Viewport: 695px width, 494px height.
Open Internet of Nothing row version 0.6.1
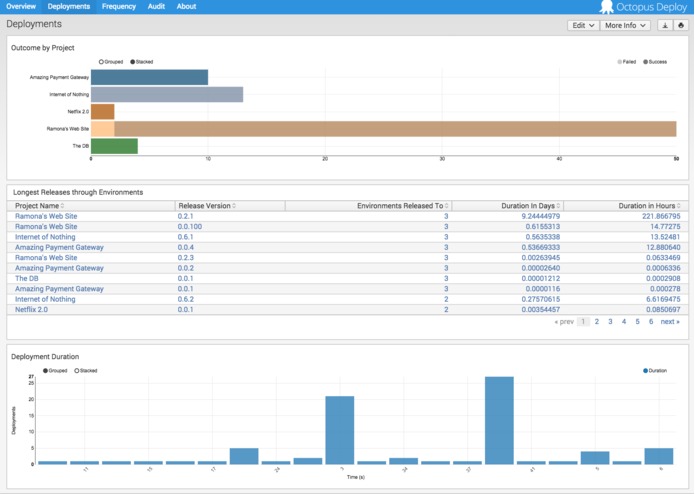(45, 237)
